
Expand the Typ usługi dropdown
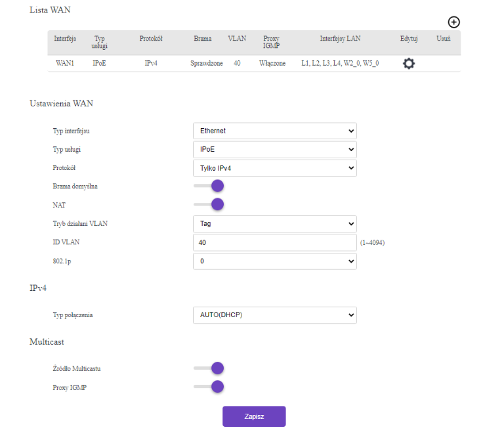click(274, 150)
